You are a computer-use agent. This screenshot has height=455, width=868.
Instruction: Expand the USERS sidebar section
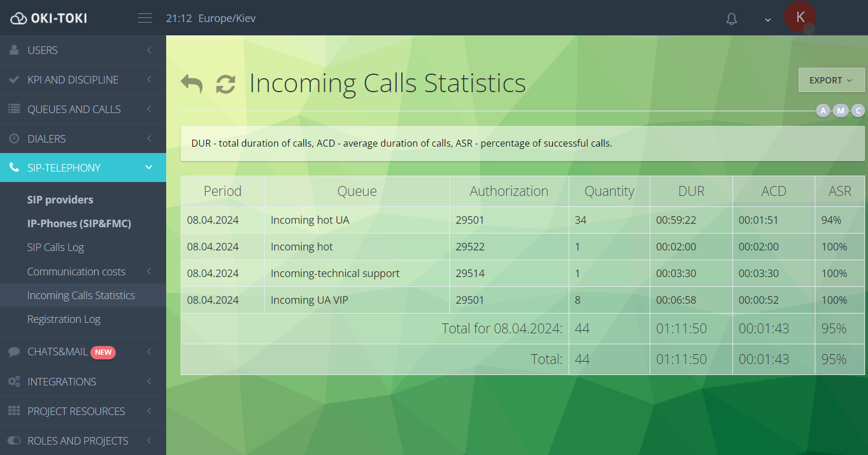pos(83,50)
